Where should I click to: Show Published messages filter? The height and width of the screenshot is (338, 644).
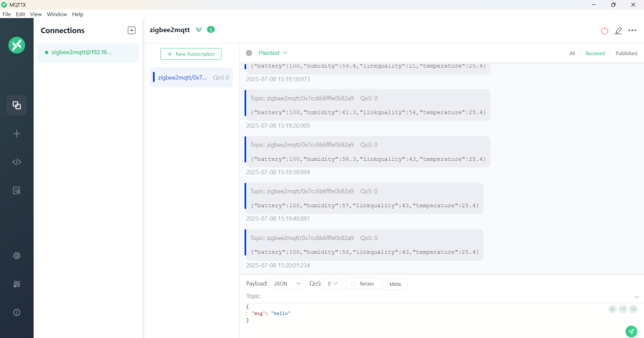pos(626,54)
